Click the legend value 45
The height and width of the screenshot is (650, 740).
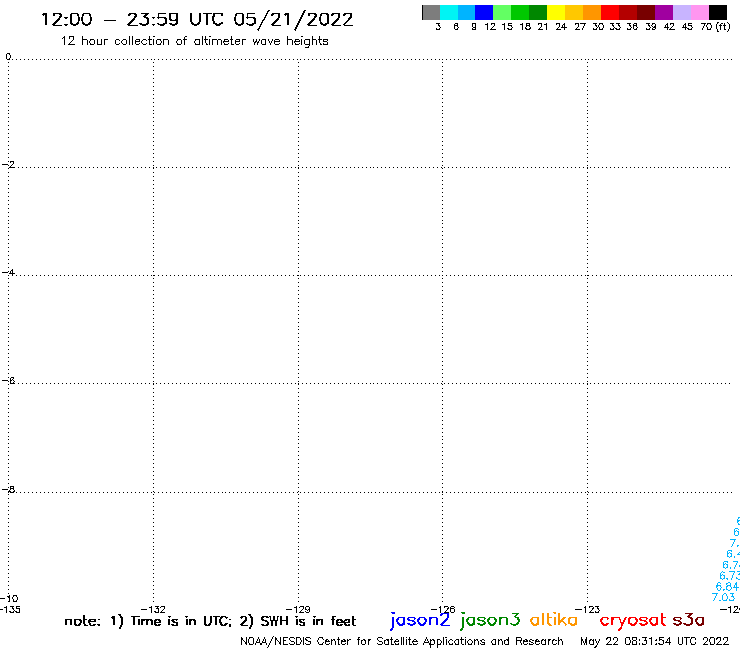click(687, 27)
